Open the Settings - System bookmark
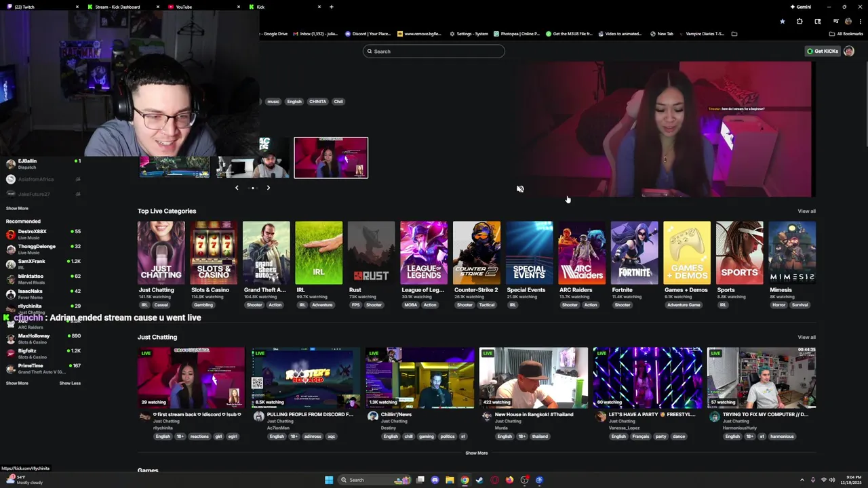This screenshot has width=868, height=488. point(468,34)
